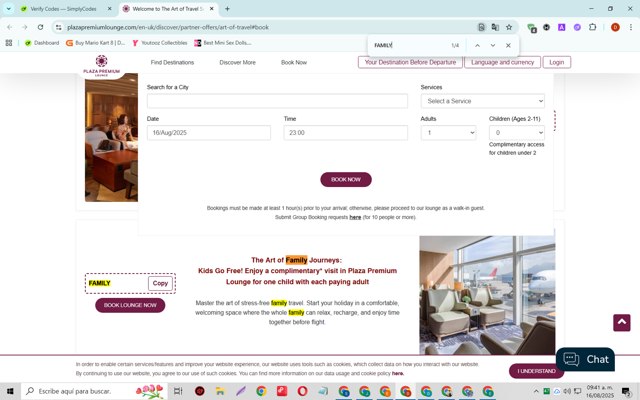This screenshot has width=640, height=400.
Task: Open Language and currency settings
Action: [x=502, y=62]
